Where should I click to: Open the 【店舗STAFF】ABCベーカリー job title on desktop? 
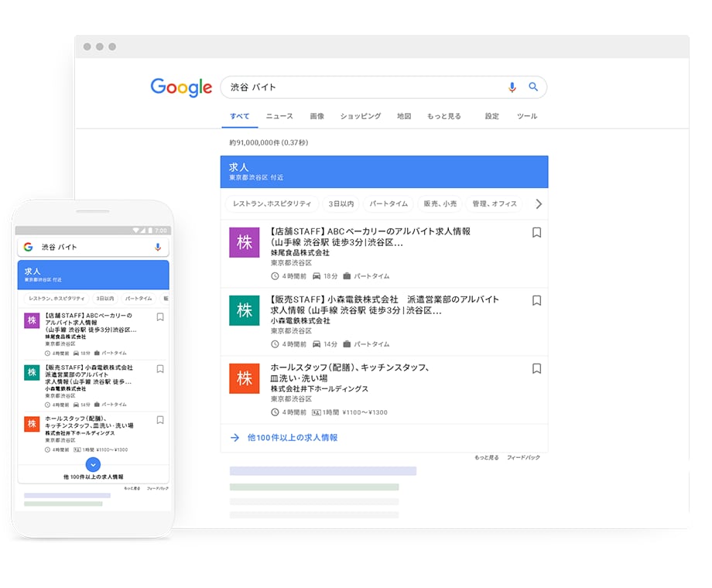coord(370,237)
